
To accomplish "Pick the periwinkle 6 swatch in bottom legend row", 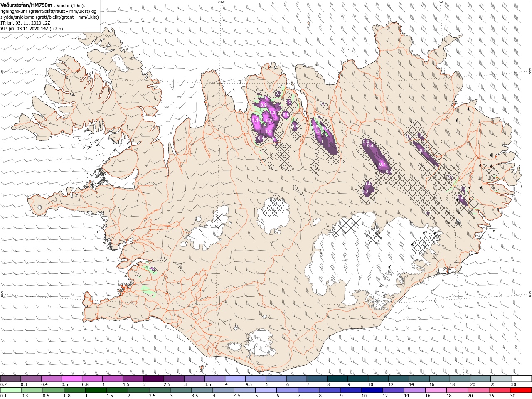I will coord(287,390).
